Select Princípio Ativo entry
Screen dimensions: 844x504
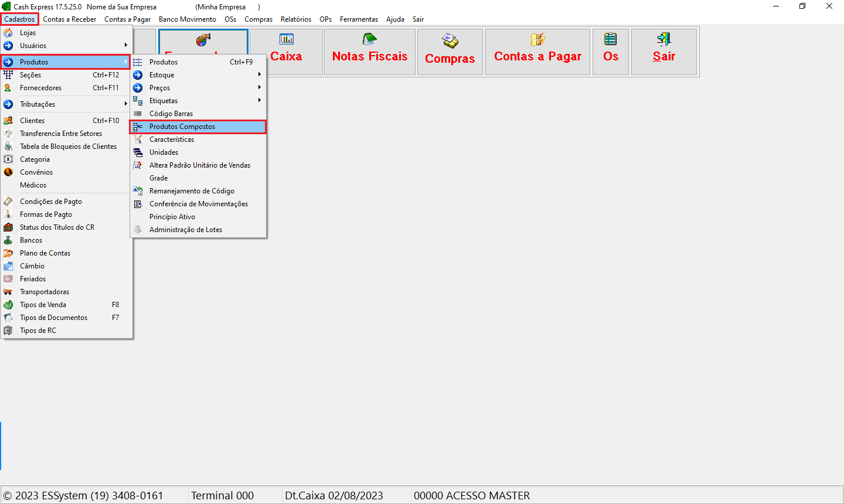tap(198, 217)
